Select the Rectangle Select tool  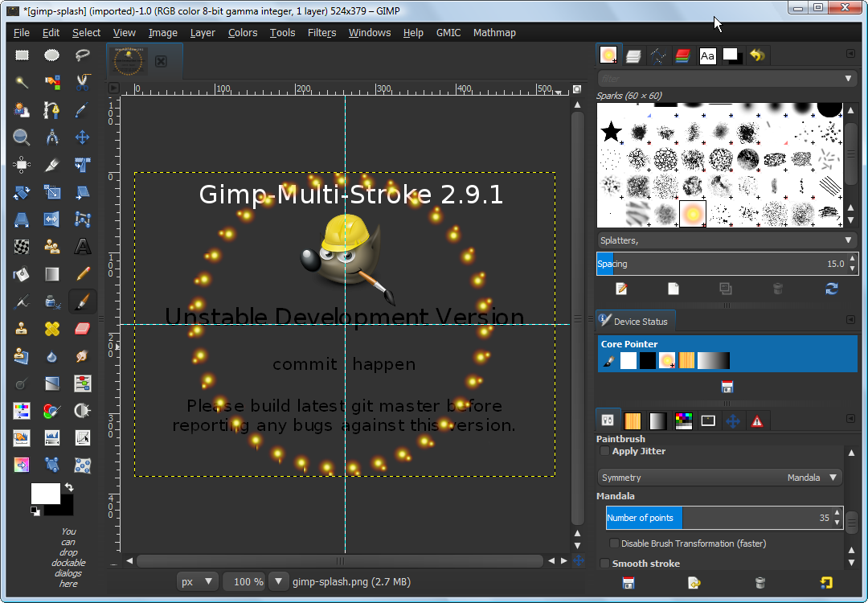(22, 55)
